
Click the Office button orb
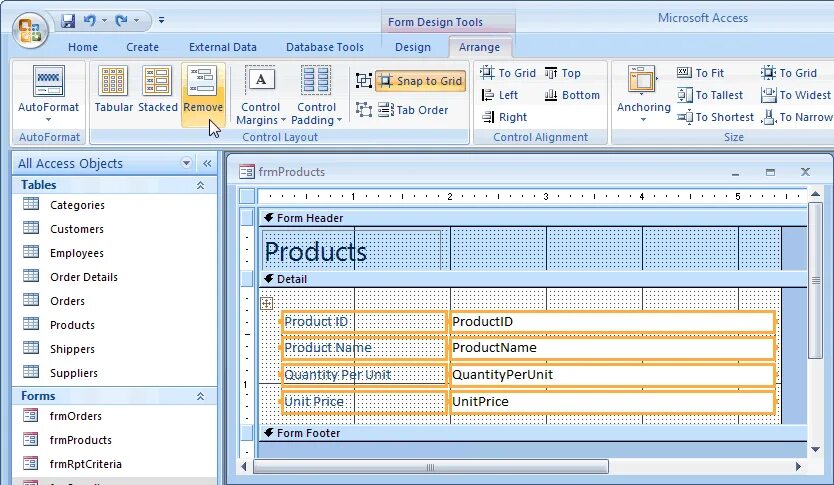[x=30, y=30]
